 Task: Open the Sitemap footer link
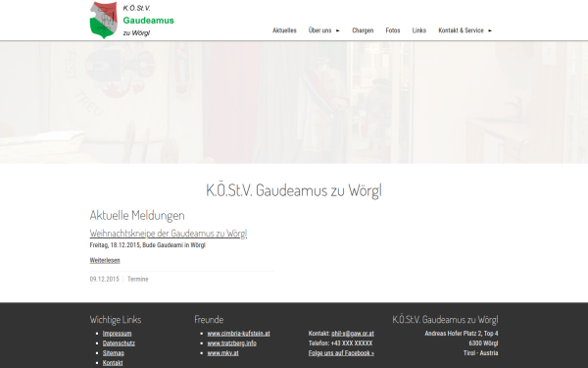114,353
